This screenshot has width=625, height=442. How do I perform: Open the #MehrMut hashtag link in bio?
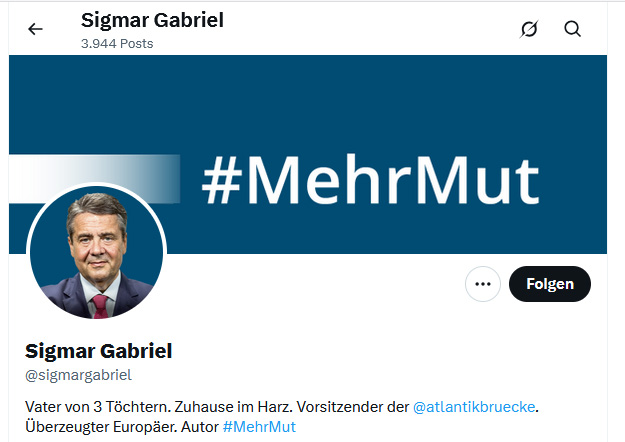tap(259, 427)
